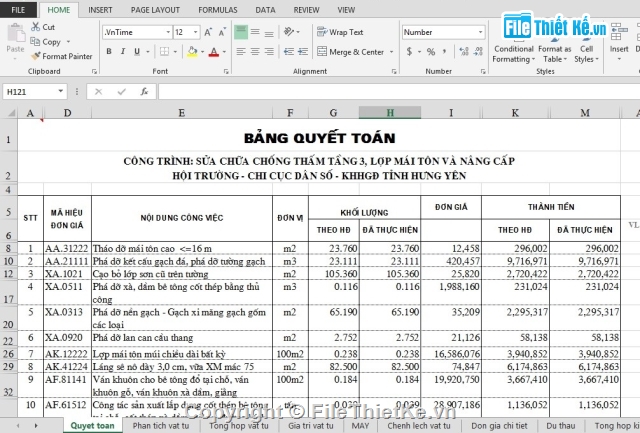
Task: Open the Alignment dialog launcher
Action: (x=394, y=71)
